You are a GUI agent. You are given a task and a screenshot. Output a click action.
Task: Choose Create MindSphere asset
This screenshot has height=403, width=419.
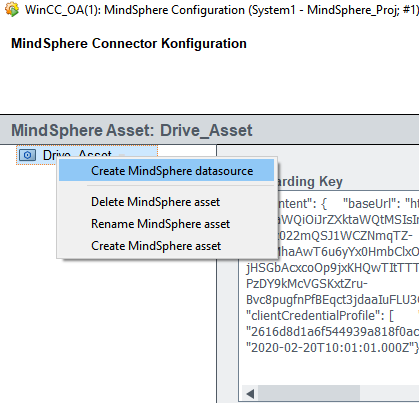pyautogui.click(x=156, y=246)
